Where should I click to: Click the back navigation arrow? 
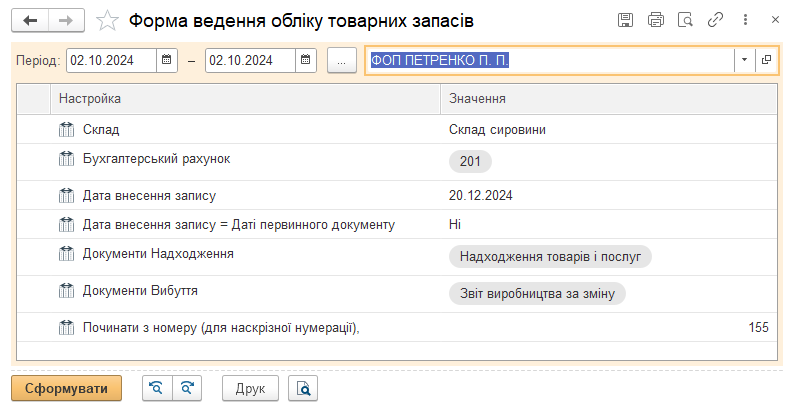coord(30,20)
